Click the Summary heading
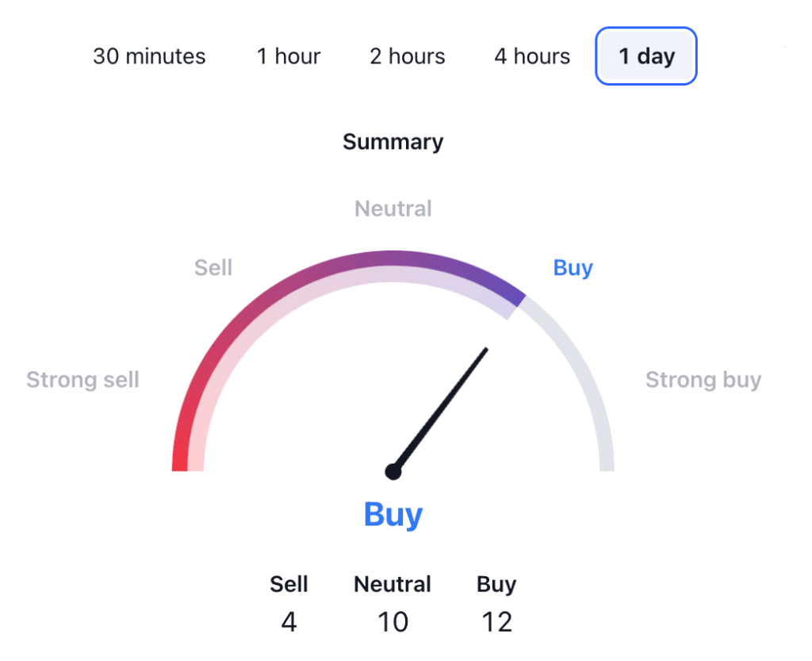 click(393, 142)
